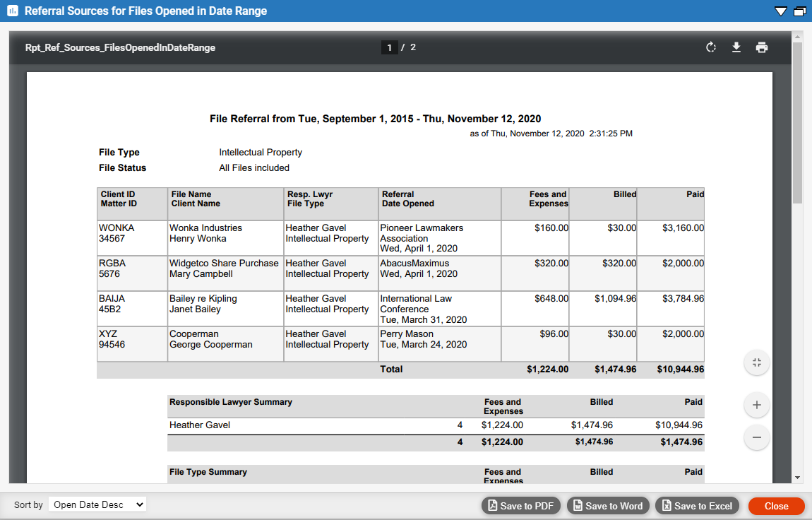Close the report window

776,505
